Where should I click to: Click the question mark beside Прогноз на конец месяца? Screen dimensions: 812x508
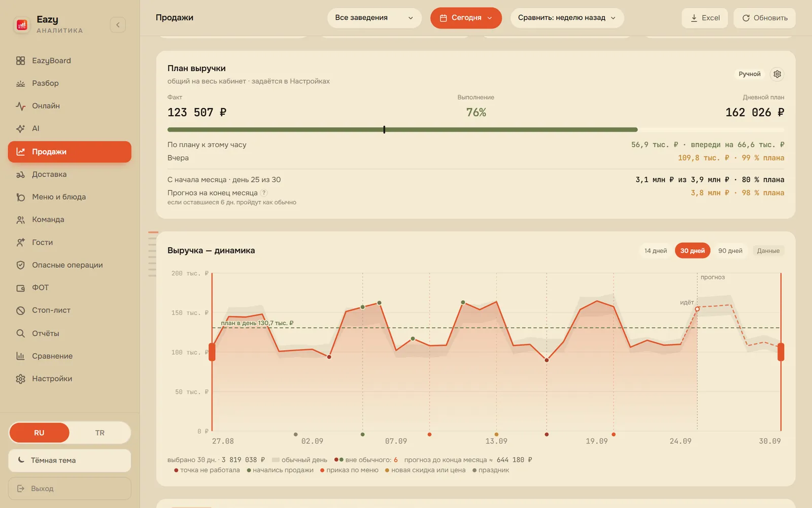264,193
